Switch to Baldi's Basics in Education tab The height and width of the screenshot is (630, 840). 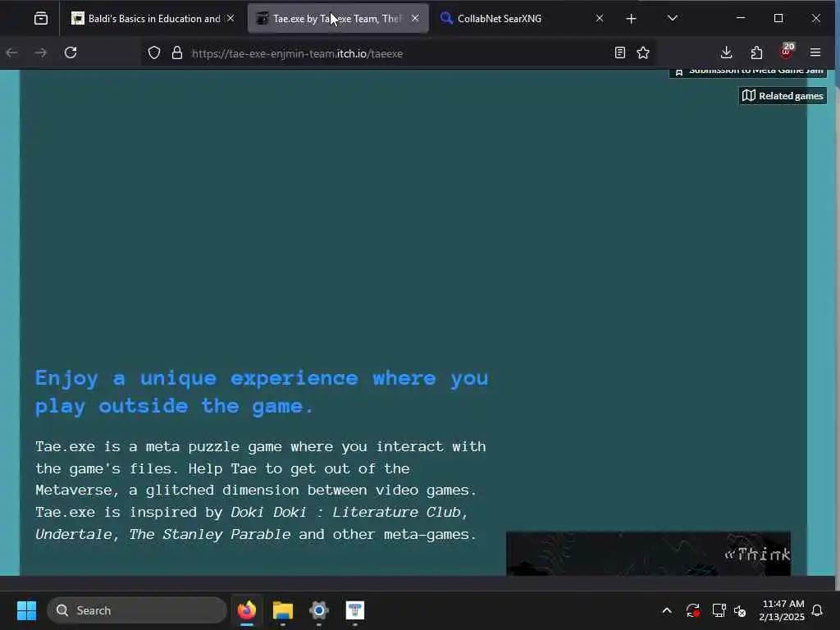coord(153,19)
